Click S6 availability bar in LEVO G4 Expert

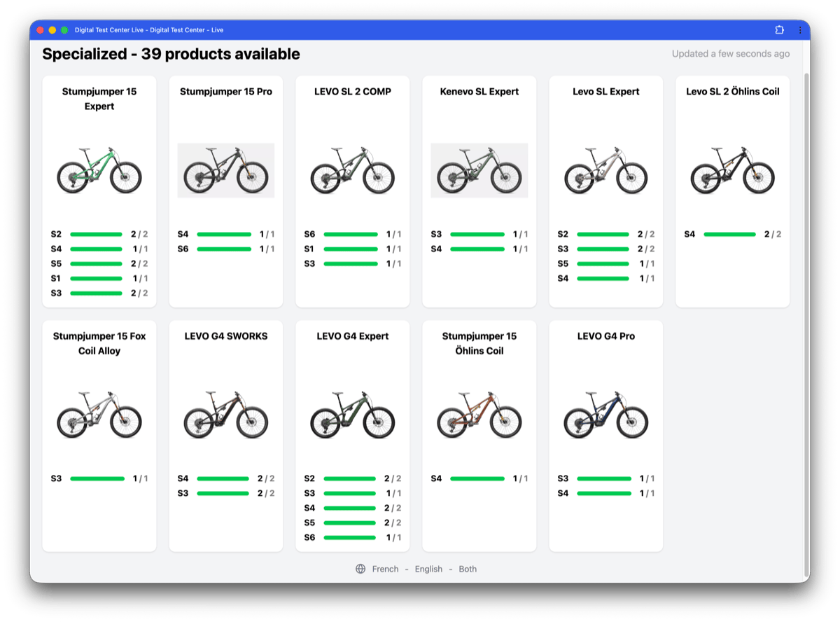(351, 537)
